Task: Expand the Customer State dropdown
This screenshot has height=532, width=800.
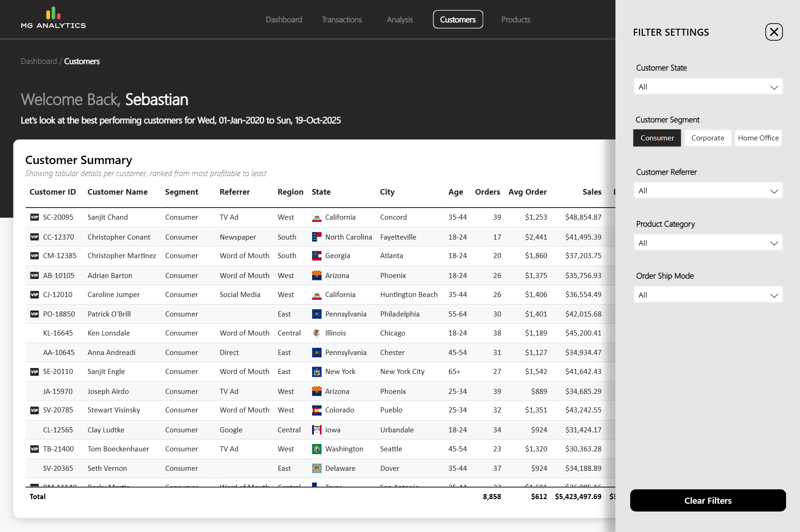Action: tap(708, 87)
